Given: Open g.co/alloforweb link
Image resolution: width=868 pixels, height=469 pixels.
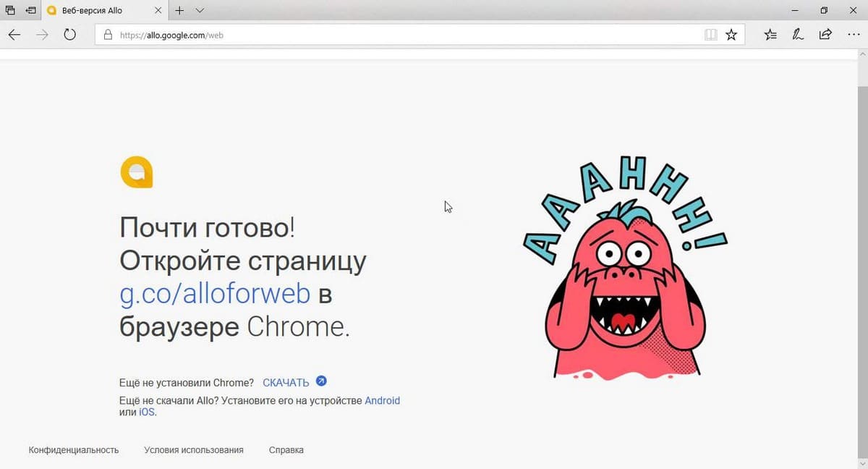Looking at the screenshot, I should [215, 294].
